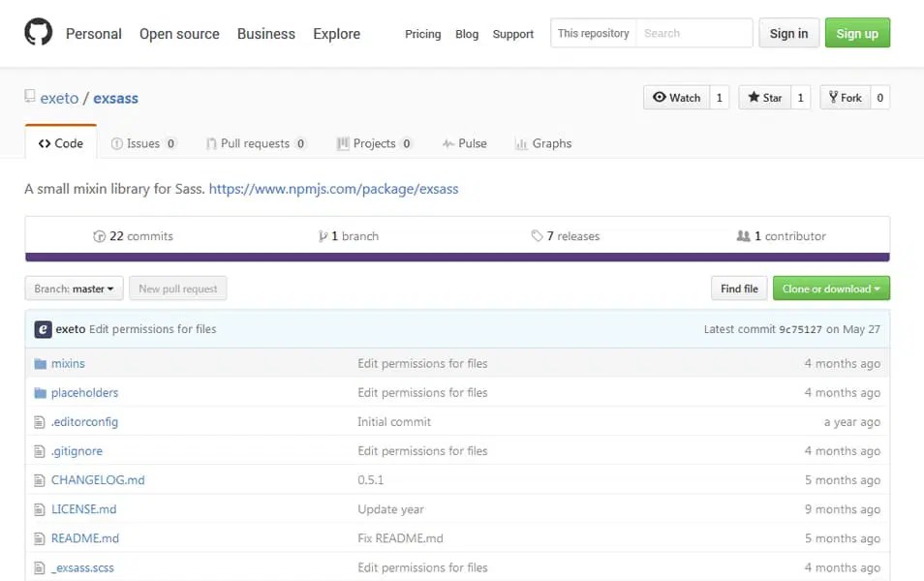Expand the This repository search scope selector
924x581 pixels.
coord(592,32)
